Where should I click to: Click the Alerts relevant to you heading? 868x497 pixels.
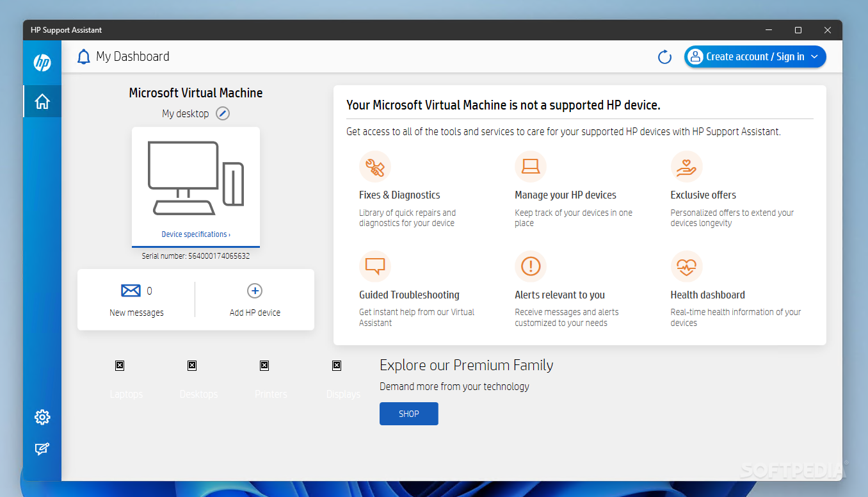click(559, 295)
